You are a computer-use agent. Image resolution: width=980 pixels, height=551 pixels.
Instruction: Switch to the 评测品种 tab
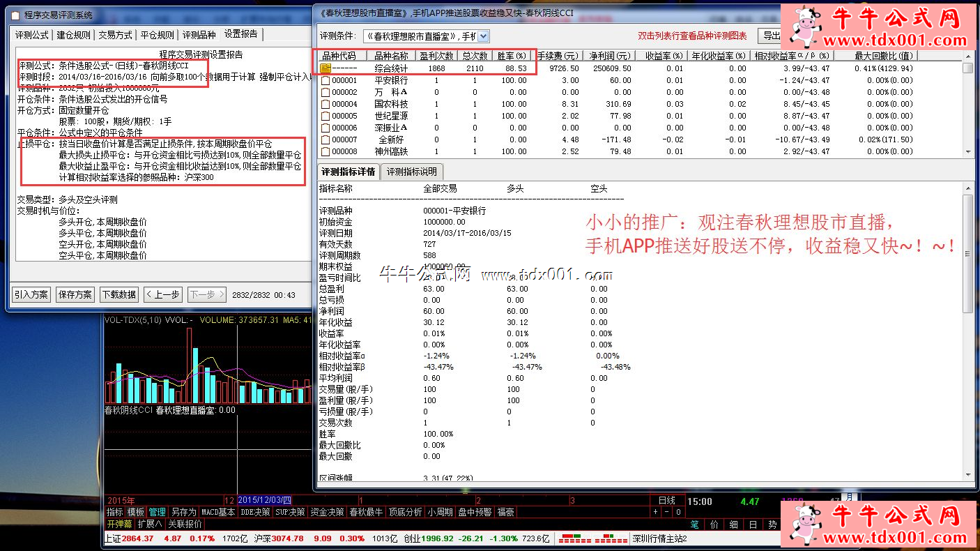tap(199, 35)
